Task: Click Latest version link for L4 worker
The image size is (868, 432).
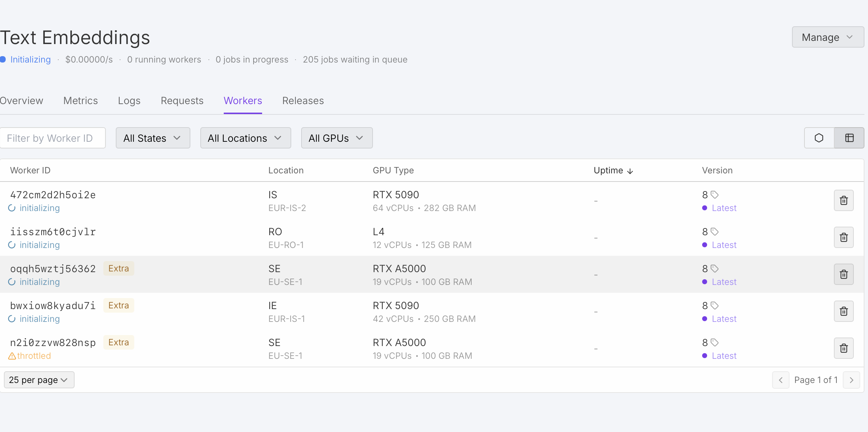Action: 724,245
